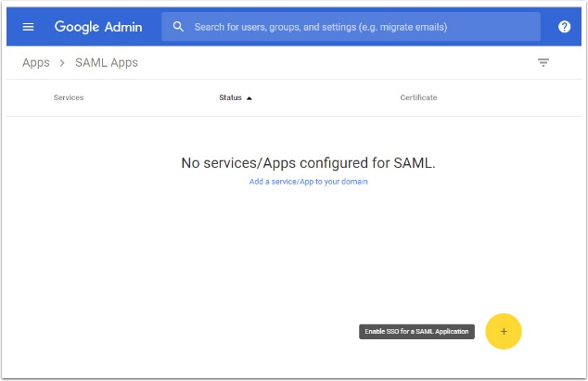Image resolution: width=588 pixels, height=381 pixels.
Task: Focus the users, groups, and settings search field
Action: [351, 27]
